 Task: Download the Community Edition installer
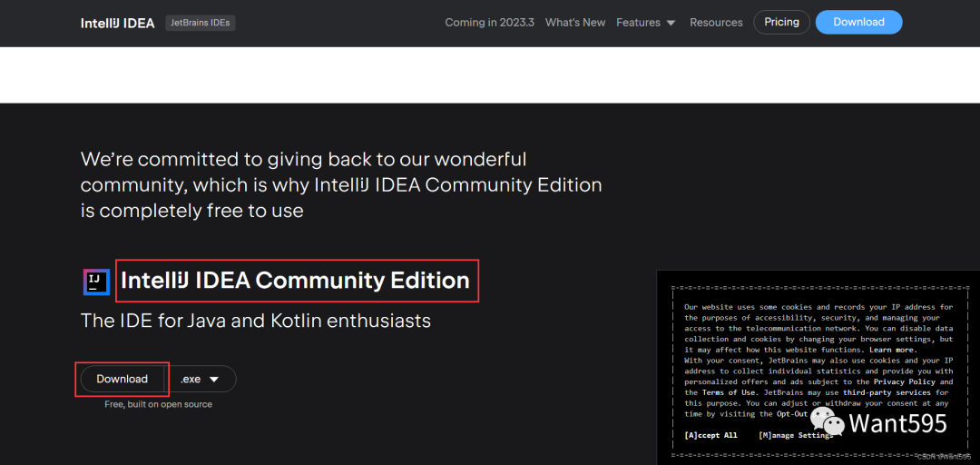pyautogui.click(x=122, y=379)
